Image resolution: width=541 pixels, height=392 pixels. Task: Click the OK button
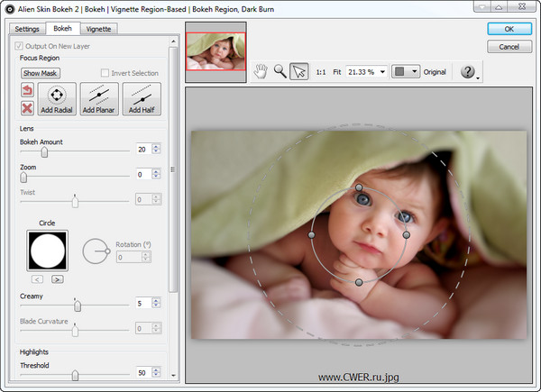tap(509, 29)
